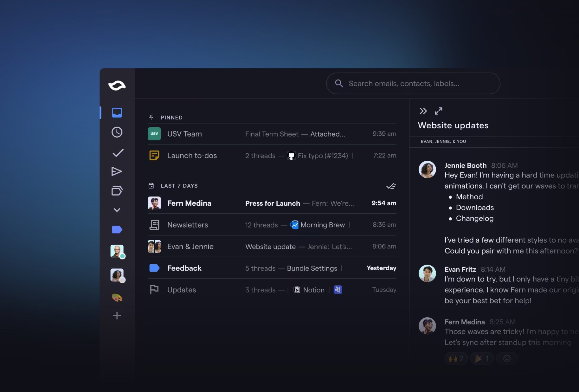Viewport: 579px width, 392px height.
Task: Click the inbox/mail icon in sidebar
Action: [x=116, y=112]
